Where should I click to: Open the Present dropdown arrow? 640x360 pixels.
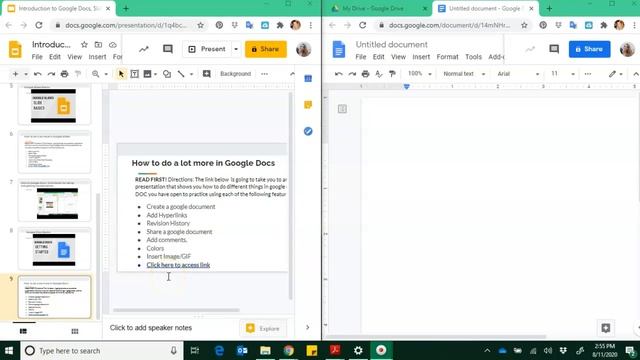236,49
